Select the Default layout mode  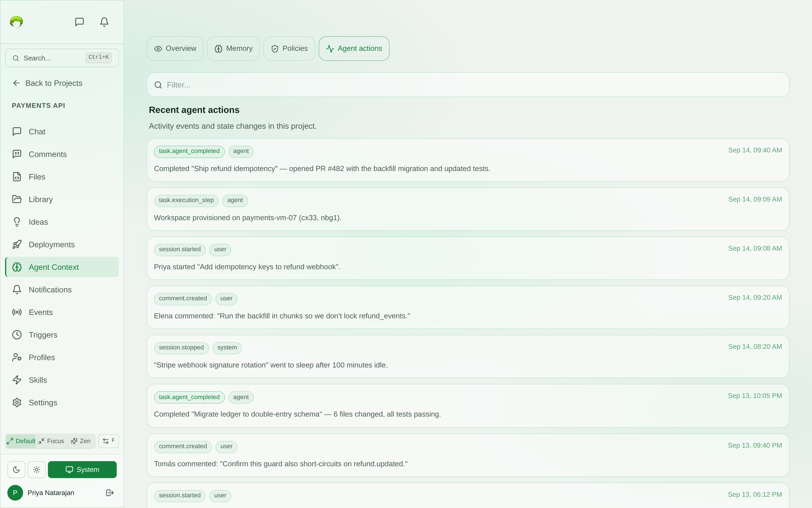tap(21, 441)
